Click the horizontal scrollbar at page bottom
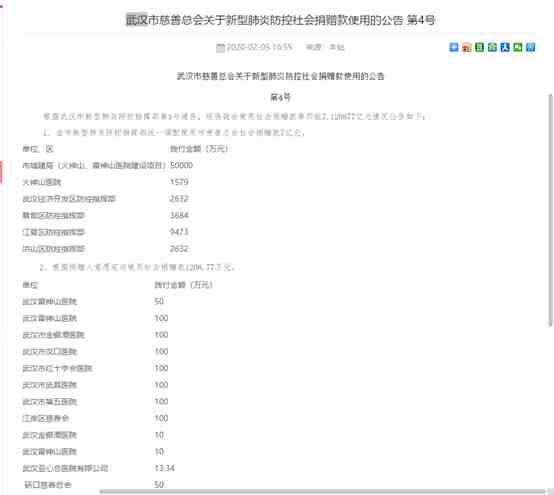 point(322,491)
